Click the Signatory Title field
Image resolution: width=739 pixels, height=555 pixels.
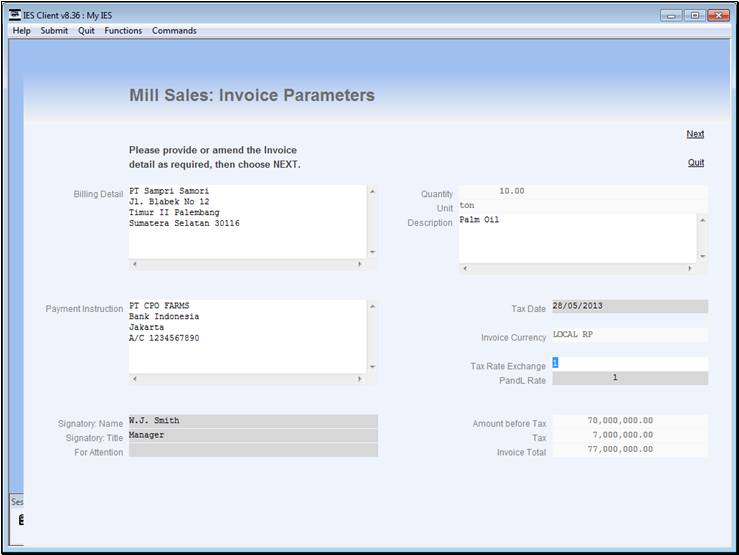(x=254, y=435)
